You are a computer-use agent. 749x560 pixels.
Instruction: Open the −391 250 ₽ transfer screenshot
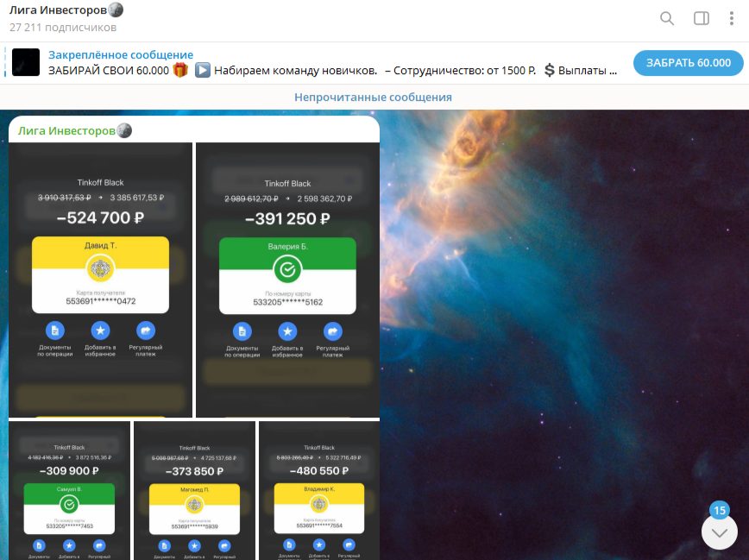287,280
